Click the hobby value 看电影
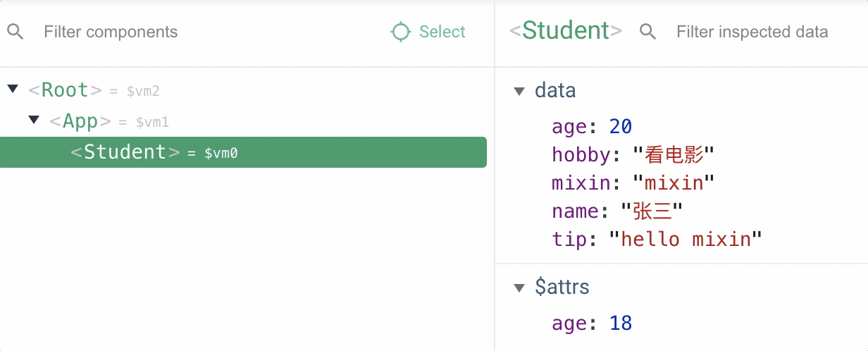Image resolution: width=868 pixels, height=351 pixels. tap(674, 155)
